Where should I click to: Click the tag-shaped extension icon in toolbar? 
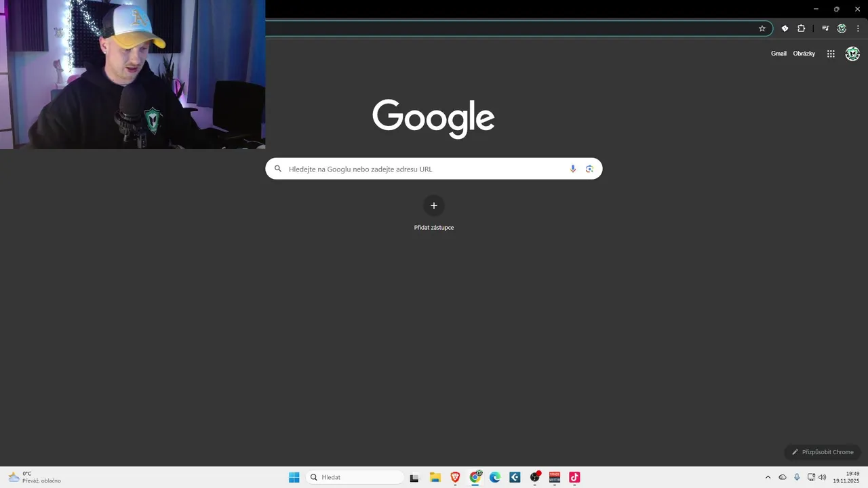point(785,28)
